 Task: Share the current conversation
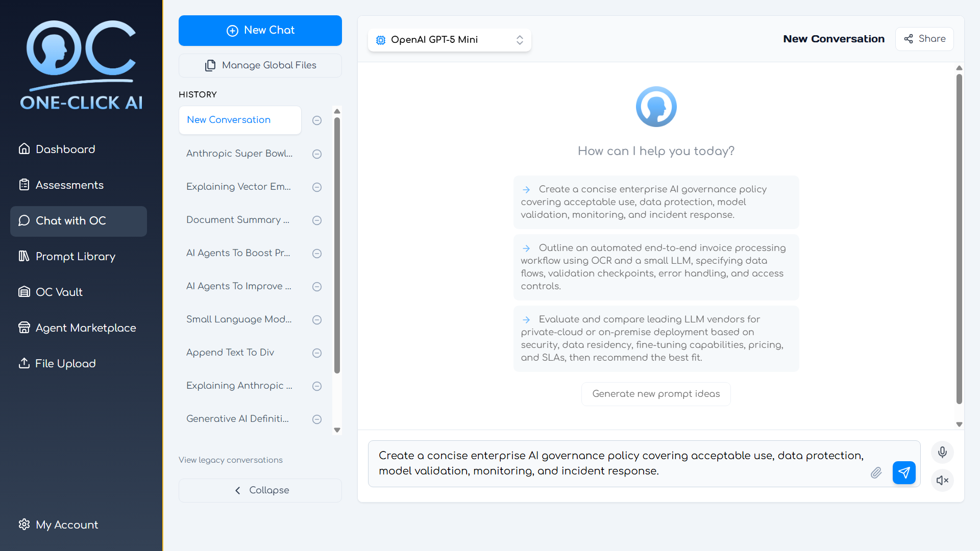(x=924, y=39)
